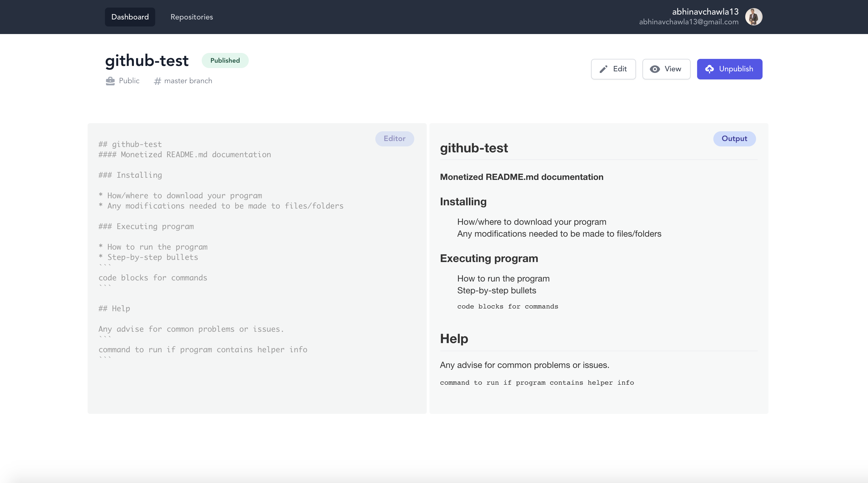This screenshot has height=483, width=868.
Task: Unpublish the repository
Action: (730, 69)
